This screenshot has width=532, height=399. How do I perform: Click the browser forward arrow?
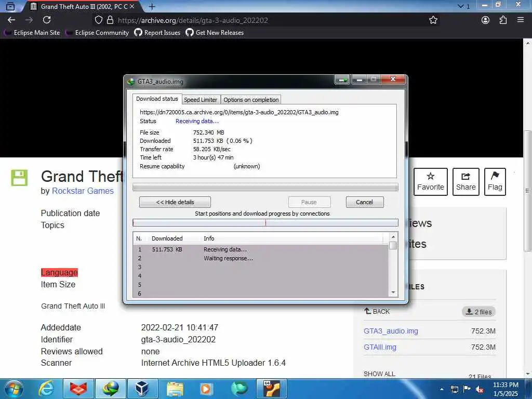tap(29, 20)
